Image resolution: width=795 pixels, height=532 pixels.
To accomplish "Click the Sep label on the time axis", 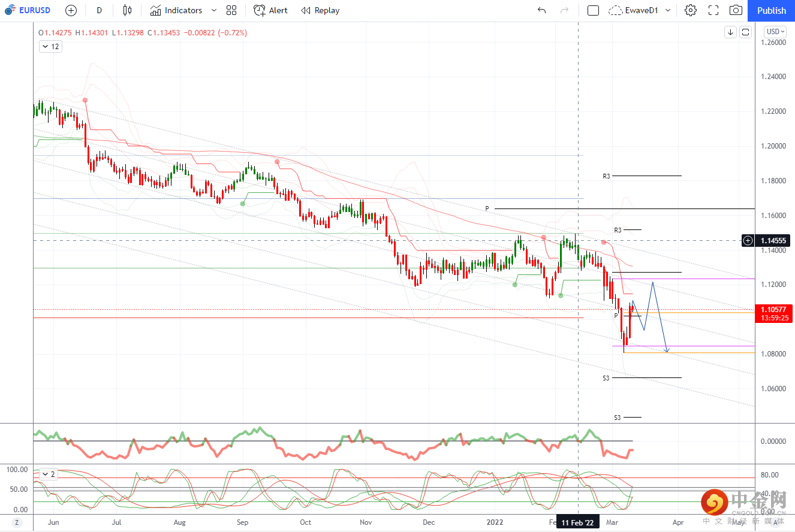I will click(x=242, y=522).
